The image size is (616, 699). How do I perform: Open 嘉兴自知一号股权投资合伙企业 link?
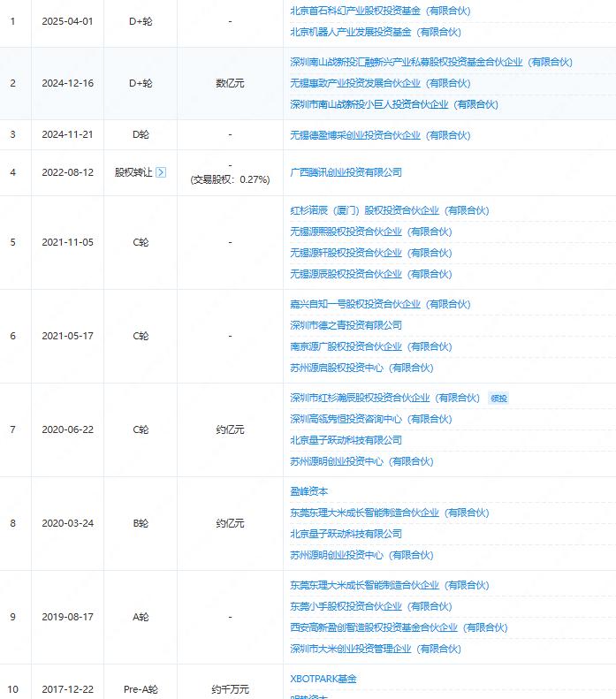[355, 304]
